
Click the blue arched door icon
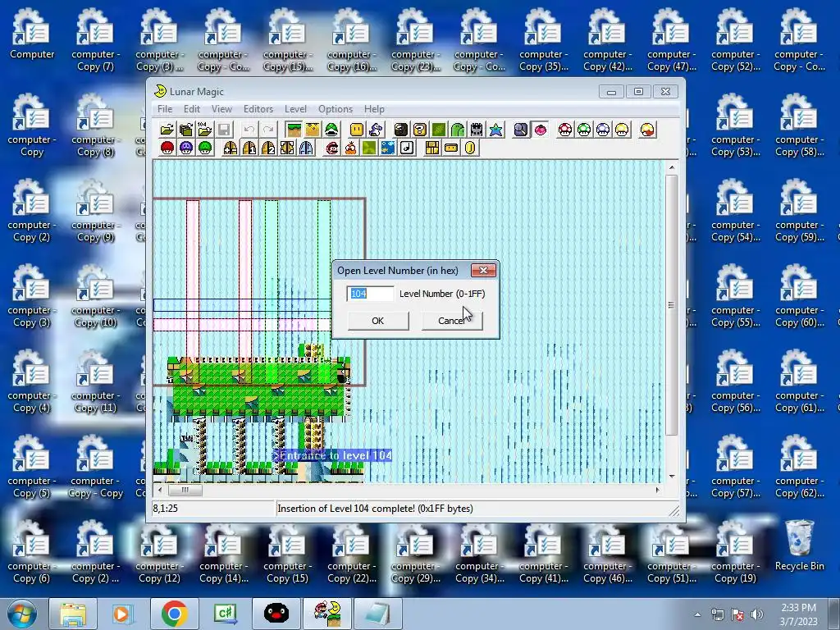pos(306,148)
